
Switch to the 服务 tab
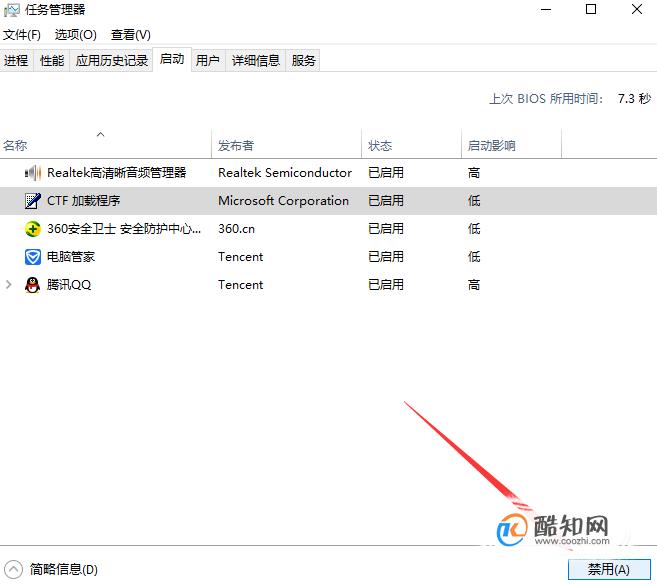tap(303, 61)
